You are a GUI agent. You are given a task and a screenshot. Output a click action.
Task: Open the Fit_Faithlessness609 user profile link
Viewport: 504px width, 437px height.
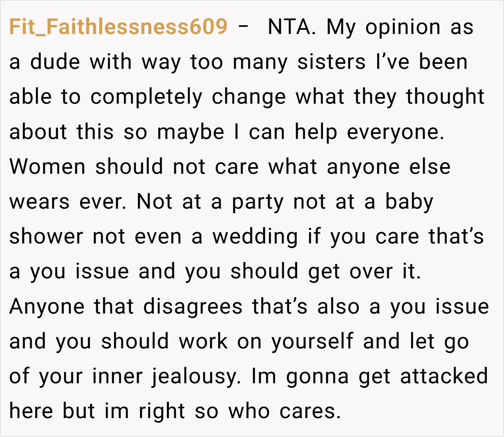pos(118,27)
